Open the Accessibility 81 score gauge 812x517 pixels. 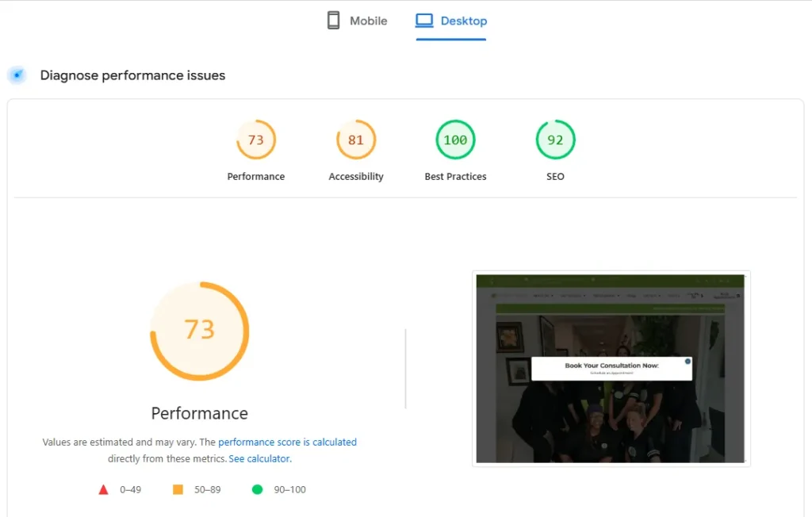[356, 140]
